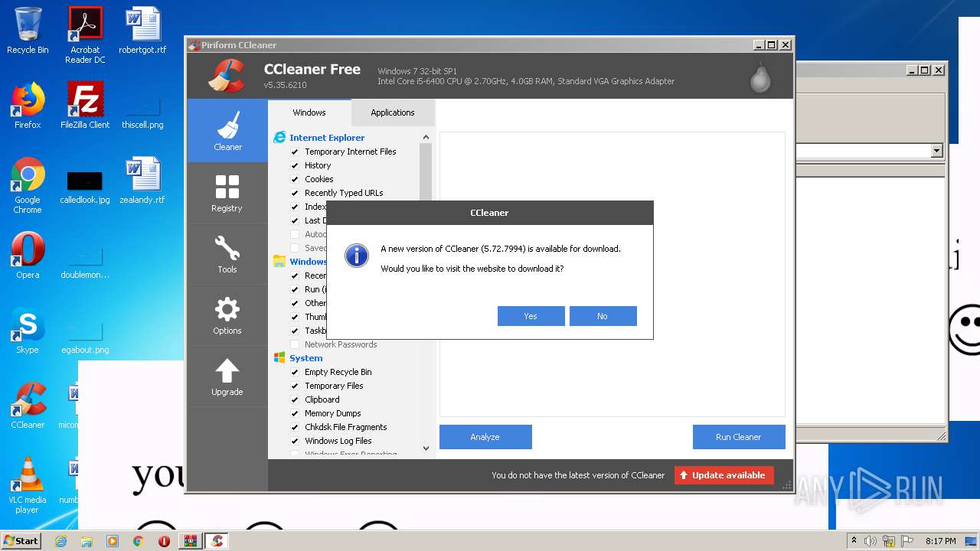Launch Google Chrome desktop shortcut
980x551 pixels.
[x=28, y=185]
